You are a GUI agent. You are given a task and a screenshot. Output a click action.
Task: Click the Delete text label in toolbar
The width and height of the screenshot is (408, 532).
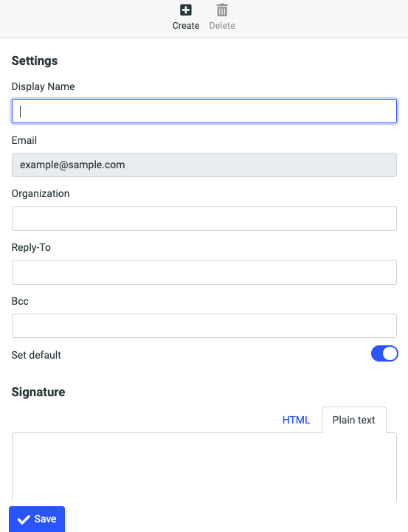(222, 26)
